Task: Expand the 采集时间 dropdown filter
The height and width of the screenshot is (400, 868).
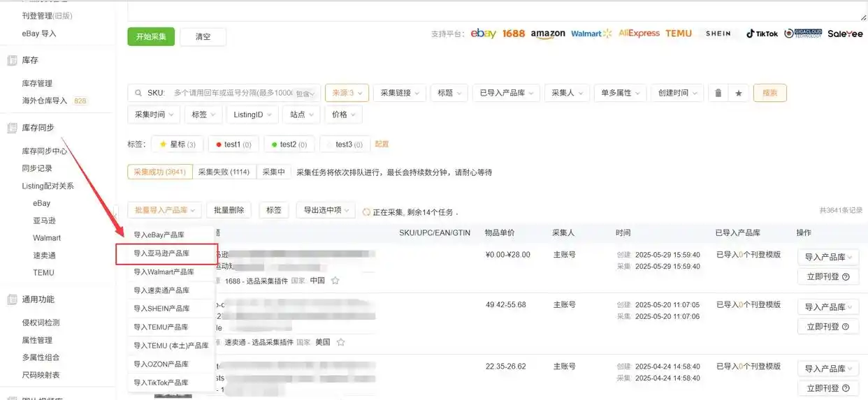Action: coord(154,114)
